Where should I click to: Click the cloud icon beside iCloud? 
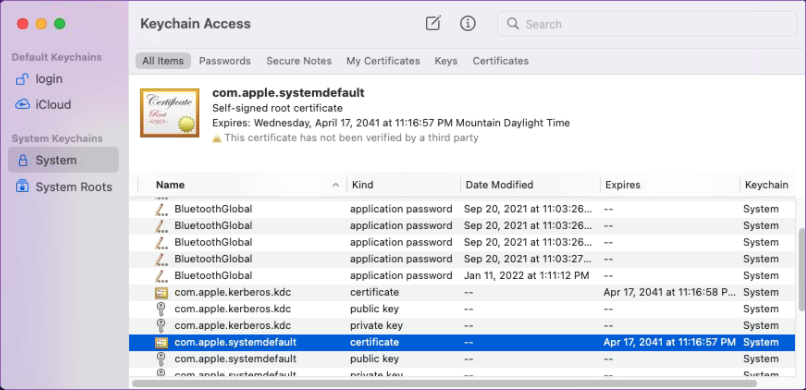click(22, 104)
